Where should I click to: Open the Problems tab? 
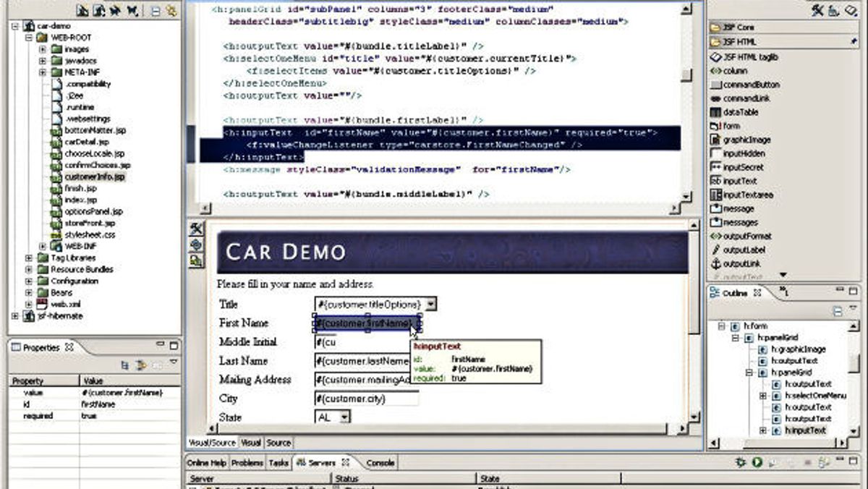click(x=247, y=462)
